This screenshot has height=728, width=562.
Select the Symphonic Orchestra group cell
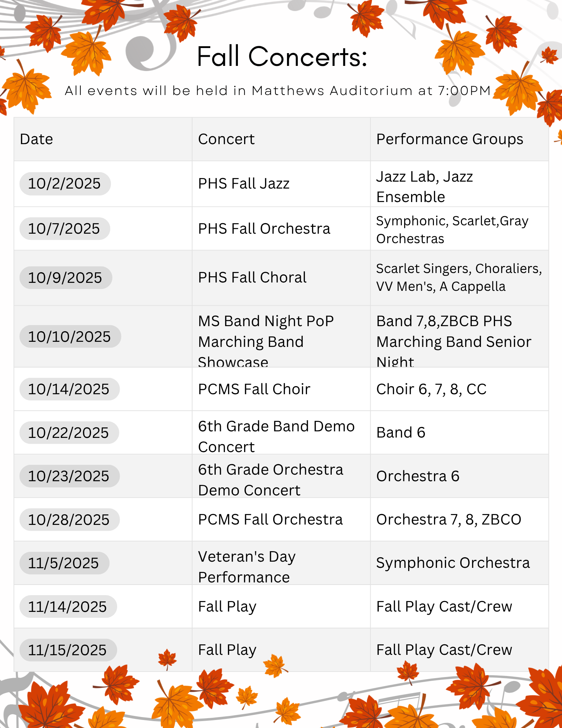pos(453,563)
